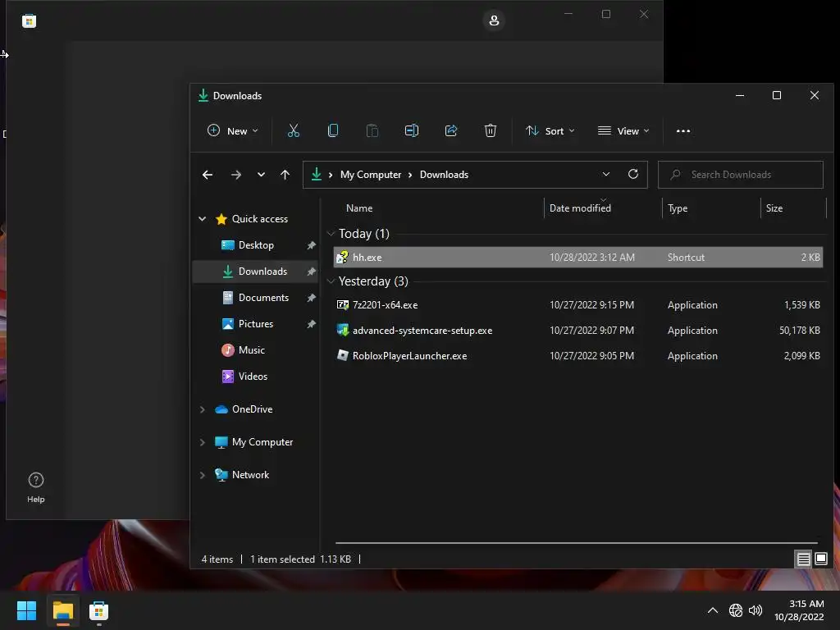Image resolution: width=840 pixels, height=630 pixels.
Task: Click Network label in navigation pane
Action: click(x=251, y=475)
